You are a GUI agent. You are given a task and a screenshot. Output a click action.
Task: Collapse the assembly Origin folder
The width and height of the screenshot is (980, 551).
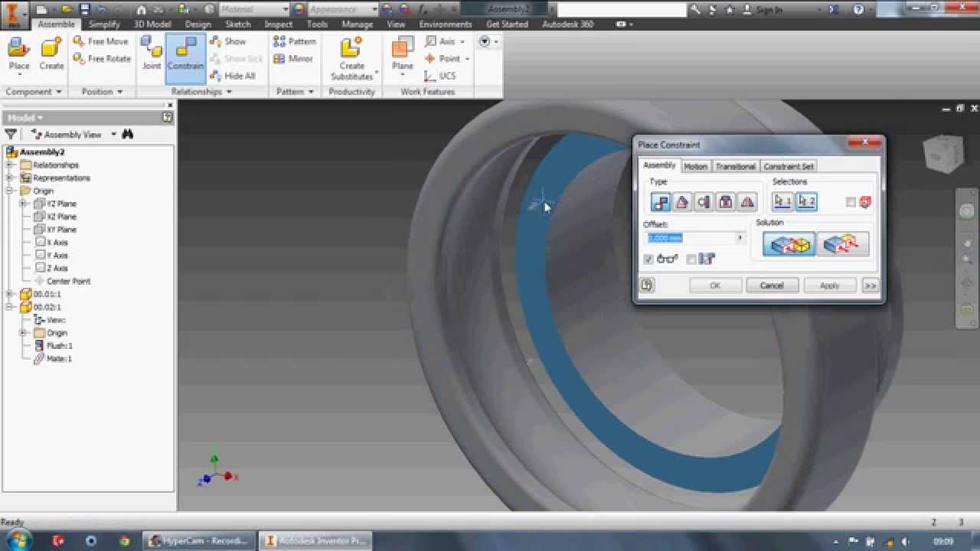pyautogui.click(x=10, y=191)
